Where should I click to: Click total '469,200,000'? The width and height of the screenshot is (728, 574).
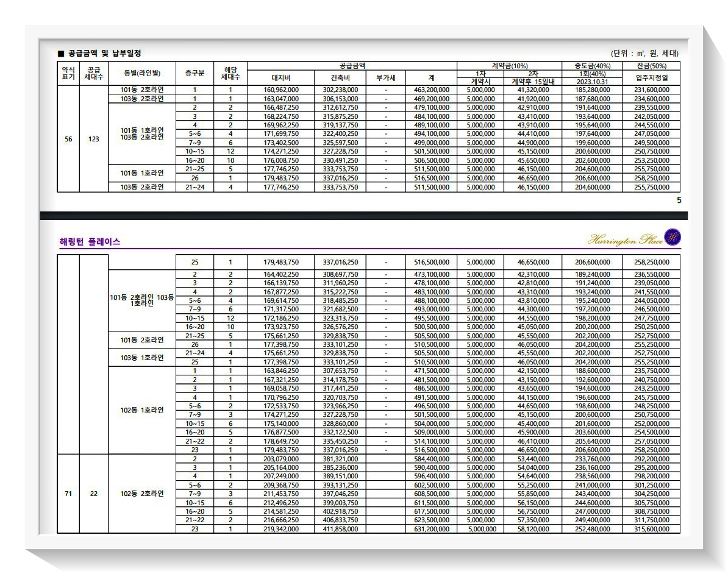[431, 99]
